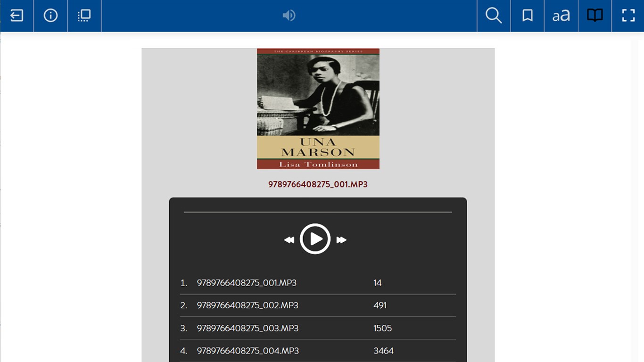This screenshot has height=362, width=644.
Task: Play the audio track
Action: pyautogui.click(x=315, y=239)
